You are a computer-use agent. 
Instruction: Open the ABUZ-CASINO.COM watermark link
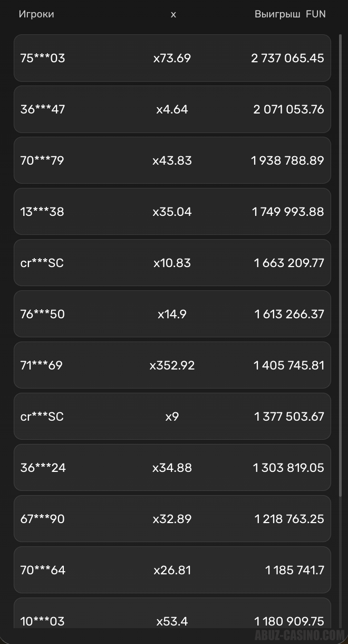pos(299,634)
